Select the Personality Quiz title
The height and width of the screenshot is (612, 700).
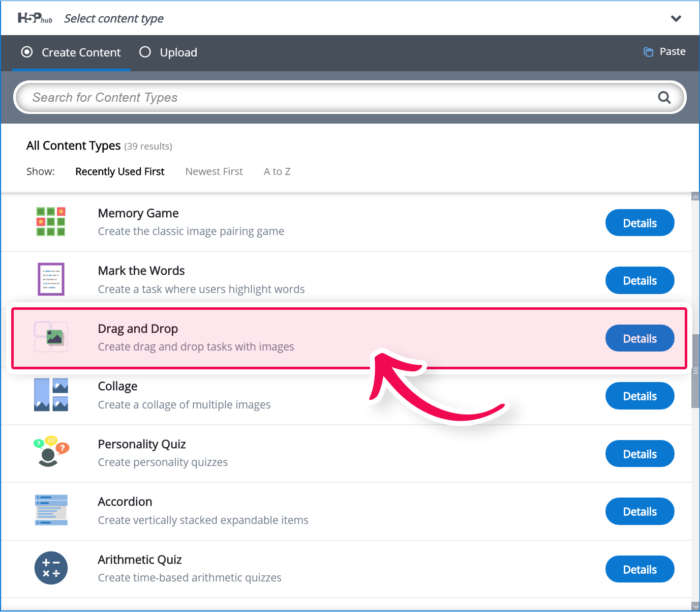click(x=142, y=444)
